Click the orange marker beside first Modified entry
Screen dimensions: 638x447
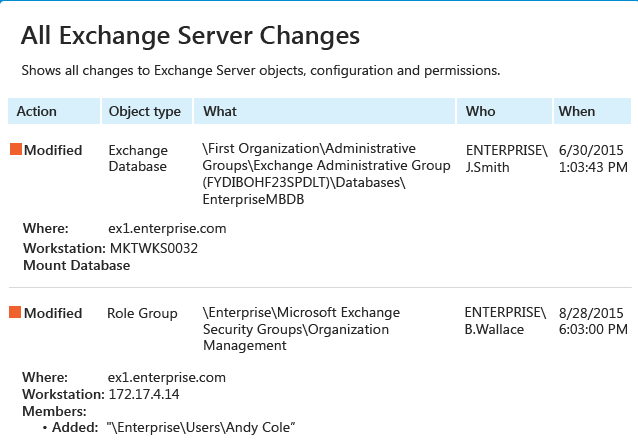click(16, 149)
